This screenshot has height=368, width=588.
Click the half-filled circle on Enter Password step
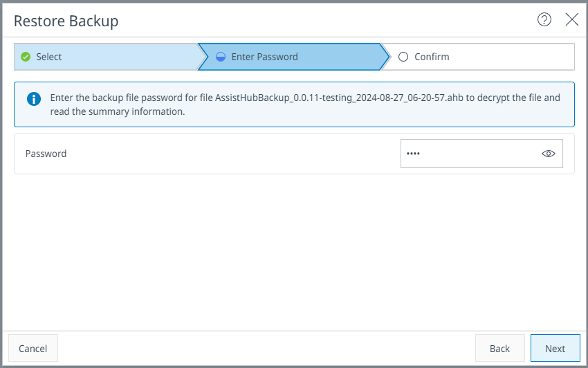click(221, 57)
